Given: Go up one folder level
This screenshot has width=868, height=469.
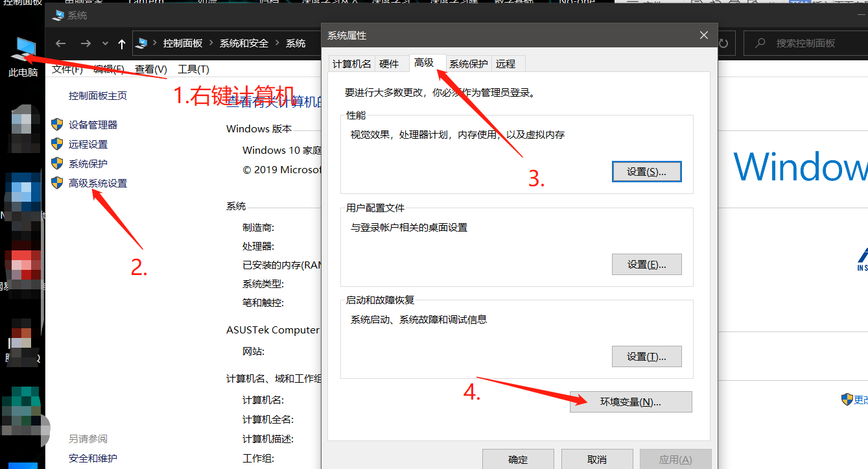Looking at the screenshot, I should [122, 43].
